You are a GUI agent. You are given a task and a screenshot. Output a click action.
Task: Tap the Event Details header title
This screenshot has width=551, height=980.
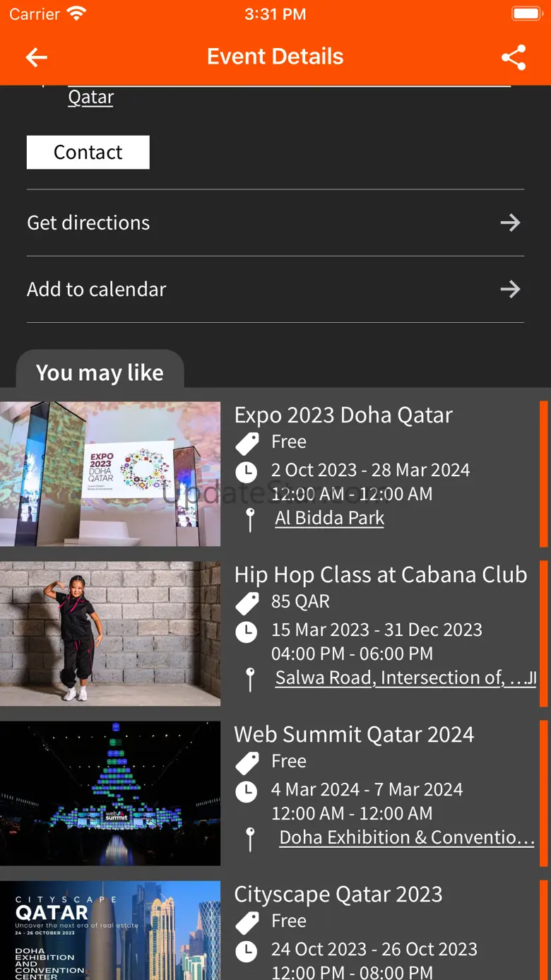(275, 57)
